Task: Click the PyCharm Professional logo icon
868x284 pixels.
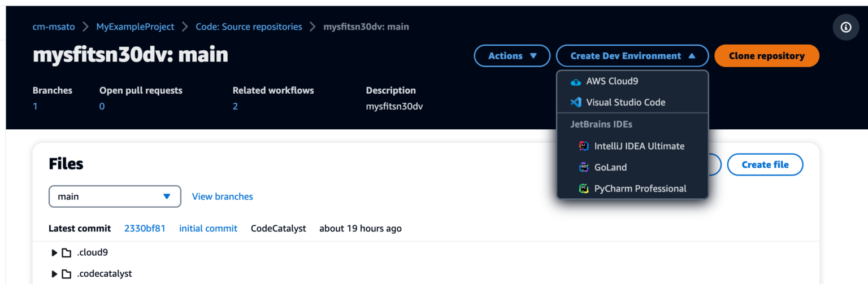Action: [584, 189]
